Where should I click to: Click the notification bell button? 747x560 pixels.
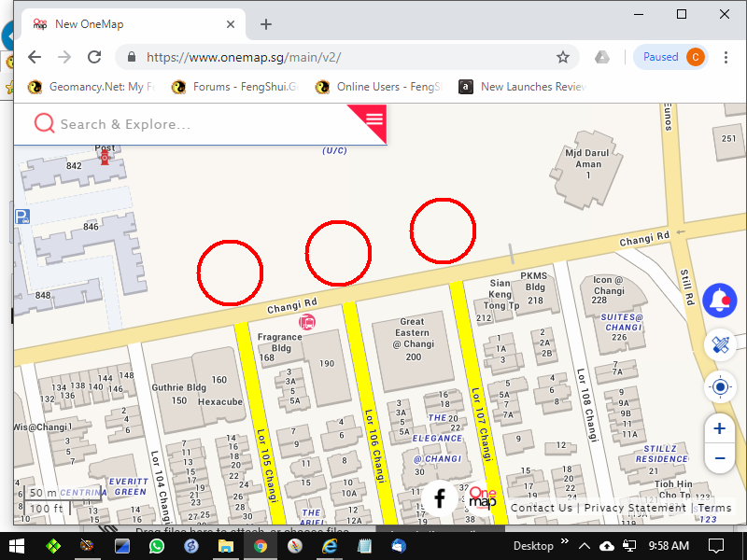click(x=720, y=301)
